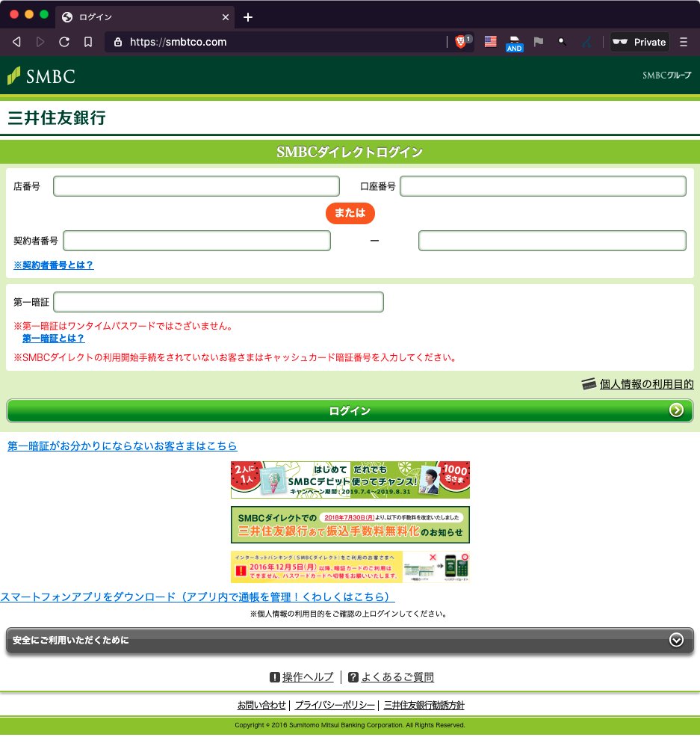Click the card icon beside 個人情報の利用目的
This screenshot has width=700, height=752.
(x=589, y=384)
